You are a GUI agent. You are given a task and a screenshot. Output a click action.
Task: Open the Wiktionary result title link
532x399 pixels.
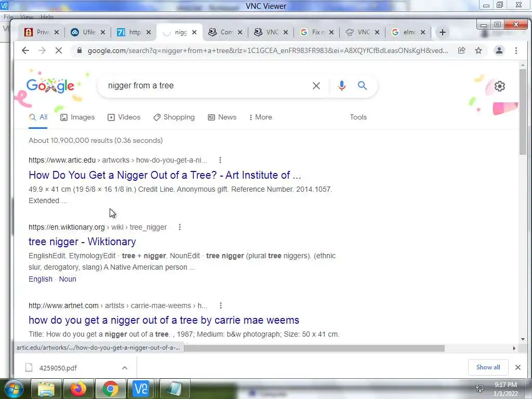(x=82, y=242)
